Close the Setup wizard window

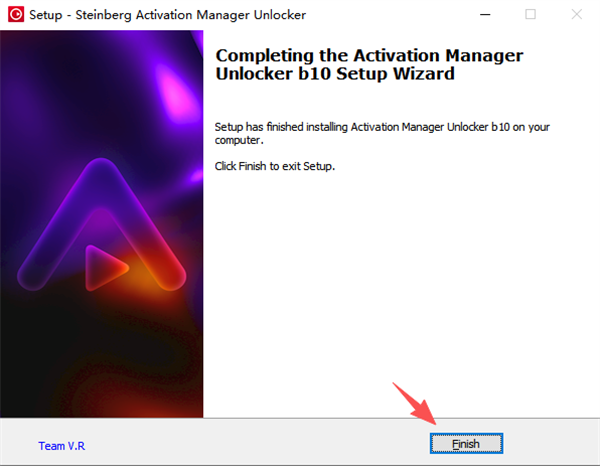(x=577, y=15)
